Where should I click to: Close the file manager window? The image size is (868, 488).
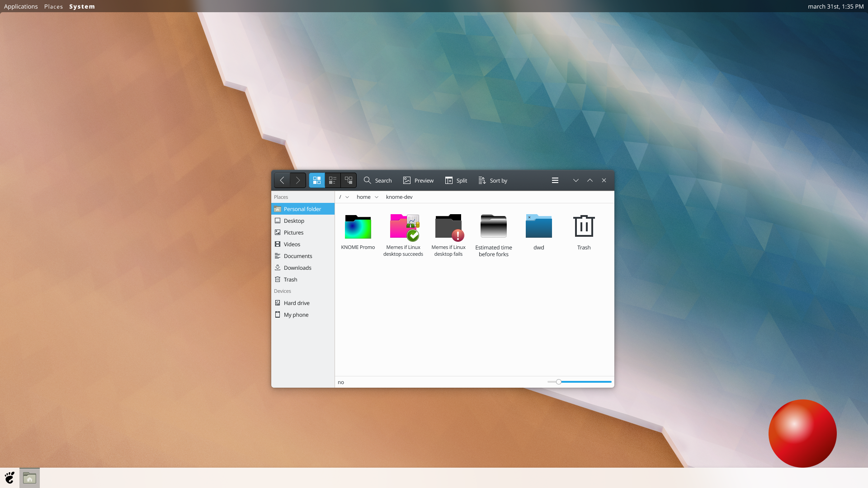pyautogui.click(x=604, y=180)
